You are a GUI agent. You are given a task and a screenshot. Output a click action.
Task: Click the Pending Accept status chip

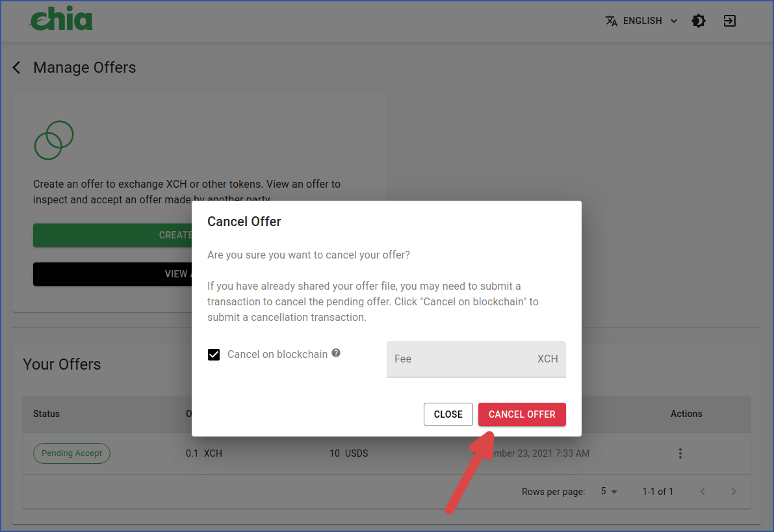71,453
